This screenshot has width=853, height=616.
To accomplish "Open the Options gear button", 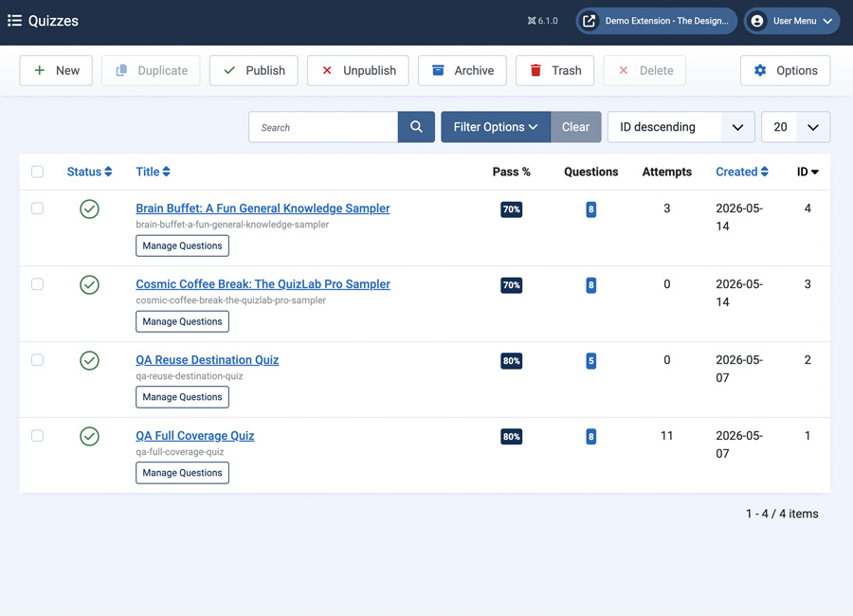I will pyautogui.click(x=786, y=70).
